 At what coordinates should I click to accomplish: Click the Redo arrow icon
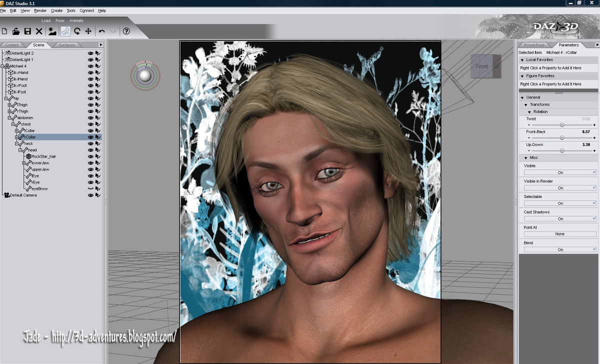coord(113,31)
